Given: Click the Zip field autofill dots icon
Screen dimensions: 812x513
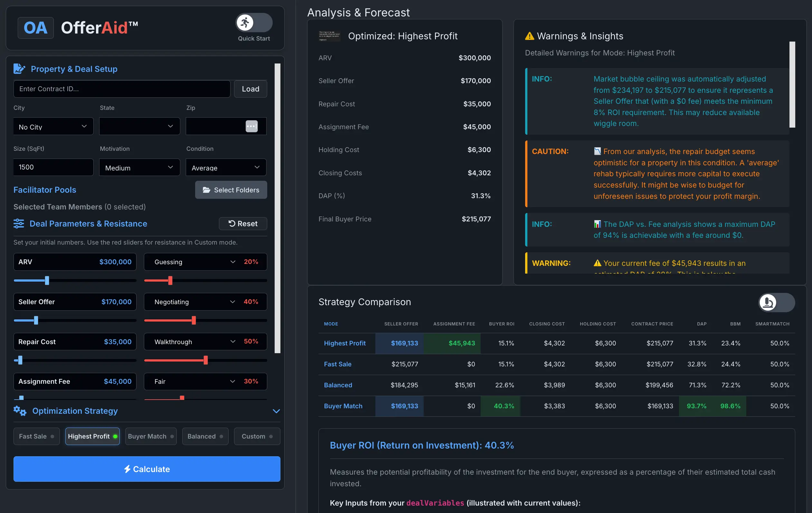Looking at the screenshot, I should click(x=251, y=126).
